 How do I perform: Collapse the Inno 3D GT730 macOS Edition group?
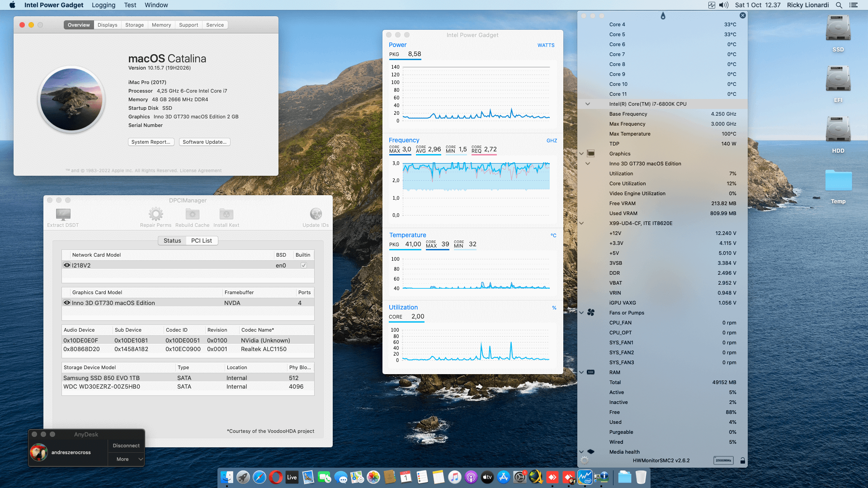pyautogui.click(x=588, y=164)
